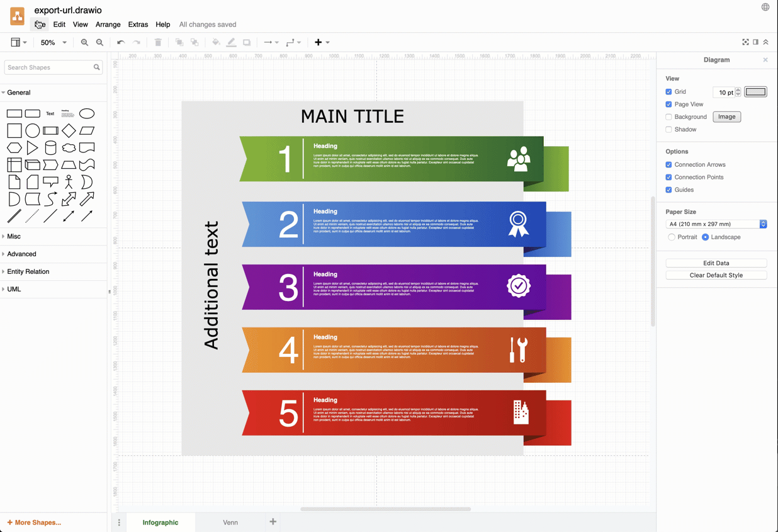This screenshot has height=532, width=778.
Task: Click the Zoom Out magnifier icon
Action: coord(100,42)
